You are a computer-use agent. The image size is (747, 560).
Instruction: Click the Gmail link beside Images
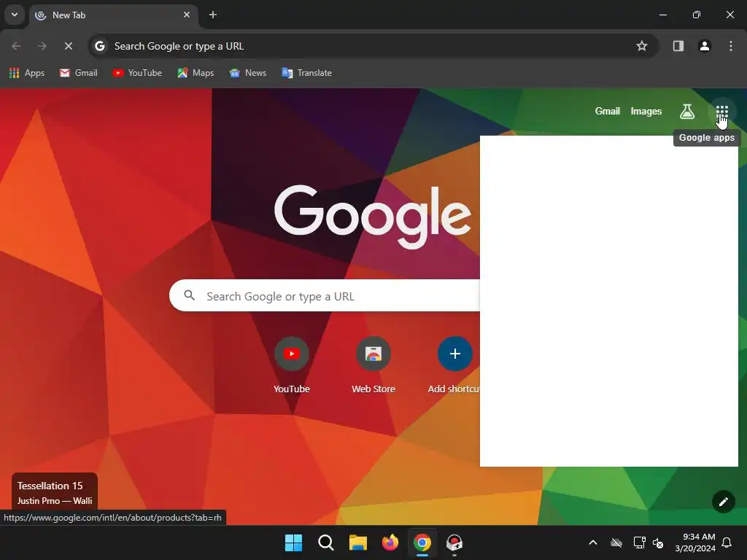(607, 111)
